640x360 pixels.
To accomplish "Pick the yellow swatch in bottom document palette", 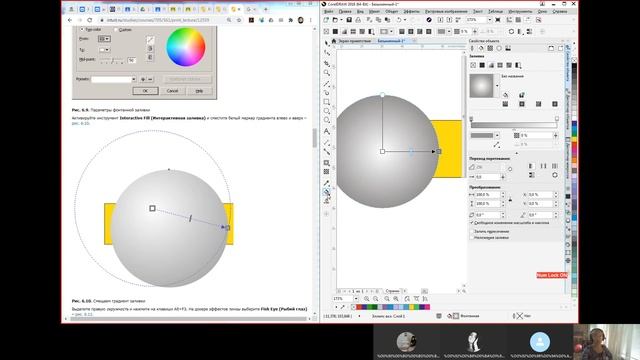I will coord(411,307).
